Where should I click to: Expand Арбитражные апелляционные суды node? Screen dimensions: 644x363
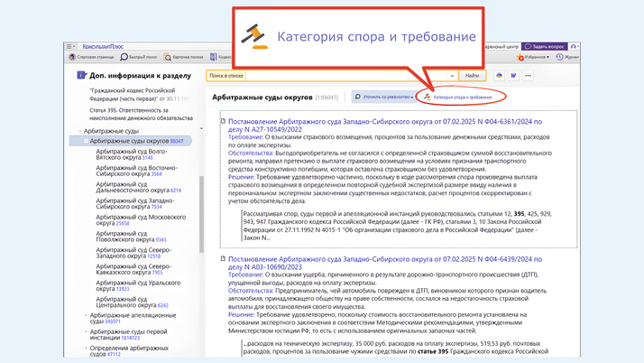[86, 315]
